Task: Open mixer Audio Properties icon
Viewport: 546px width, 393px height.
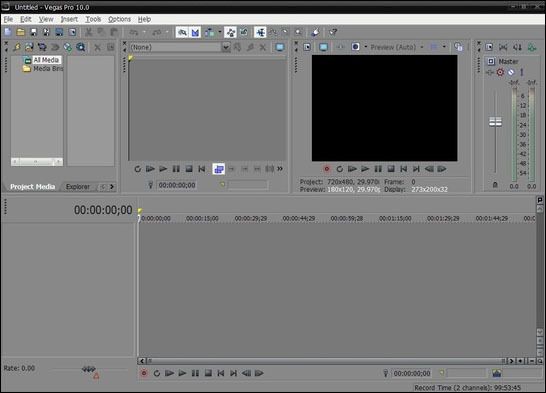Action: click(x=489, y=47)
